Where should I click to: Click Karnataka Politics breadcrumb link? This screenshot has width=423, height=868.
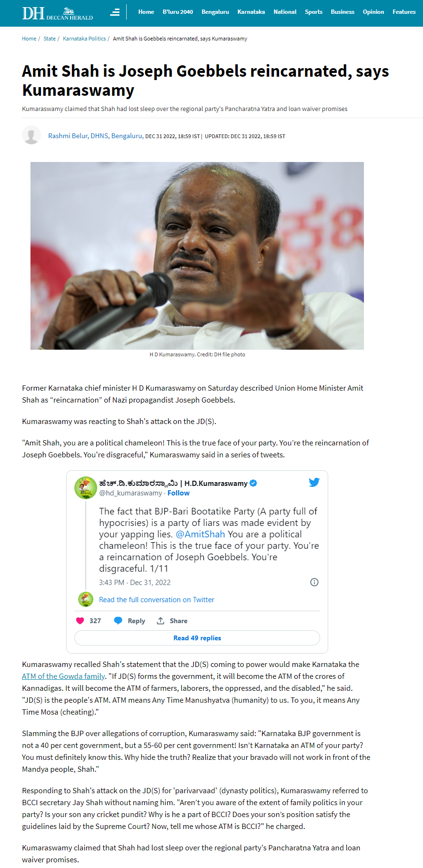click(x=84, y=39)
